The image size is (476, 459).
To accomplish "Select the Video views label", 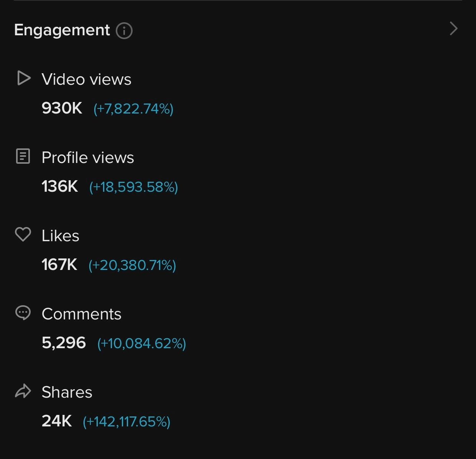I will click(87, 79).
